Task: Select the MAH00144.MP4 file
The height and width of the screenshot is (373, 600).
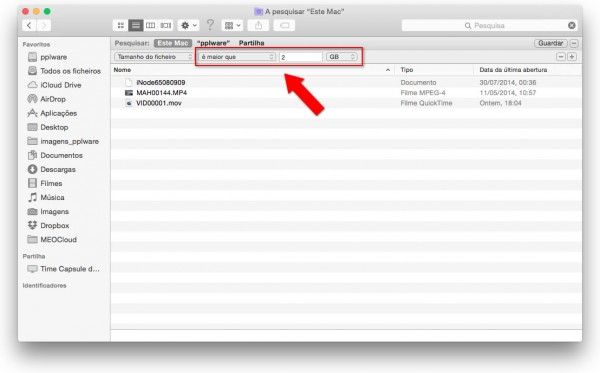Action: 161,93
